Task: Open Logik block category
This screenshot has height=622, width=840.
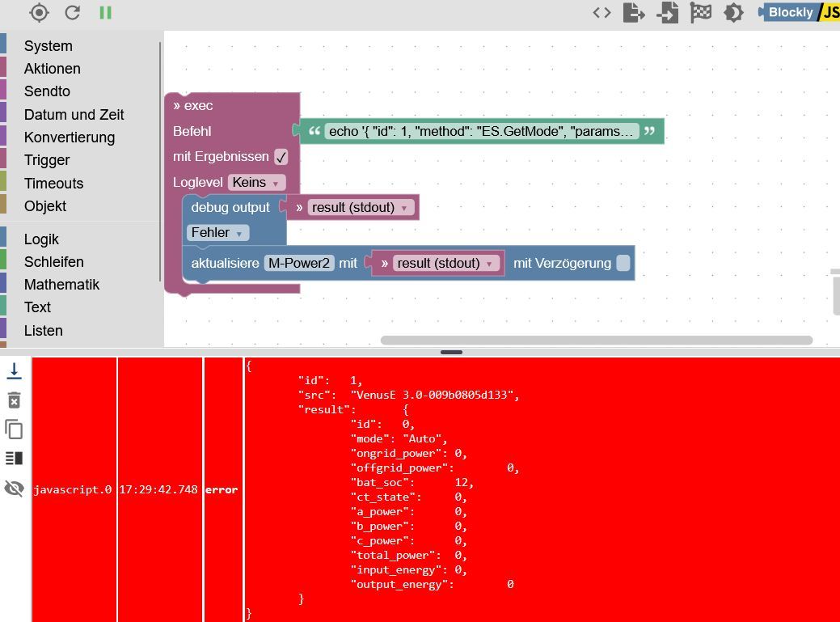Action: 41,239
